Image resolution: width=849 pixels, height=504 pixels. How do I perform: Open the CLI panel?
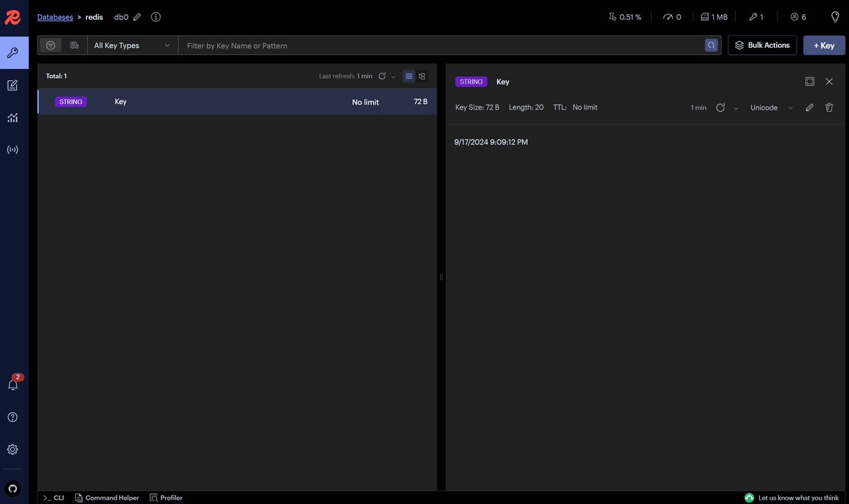tap(54, 498)
